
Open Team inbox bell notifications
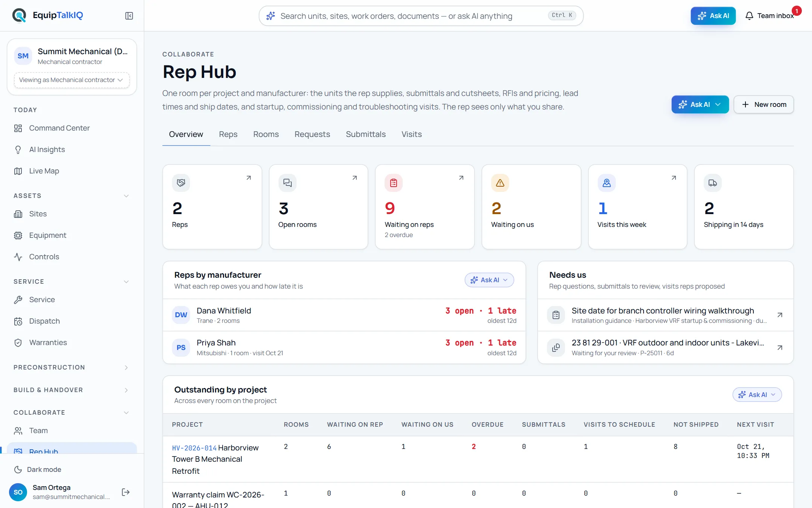[771, 16]
